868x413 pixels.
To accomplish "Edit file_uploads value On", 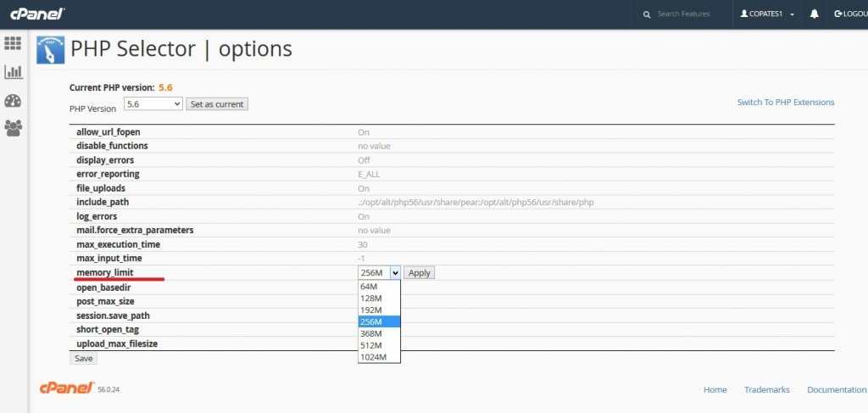I will [x=364, y=189].
